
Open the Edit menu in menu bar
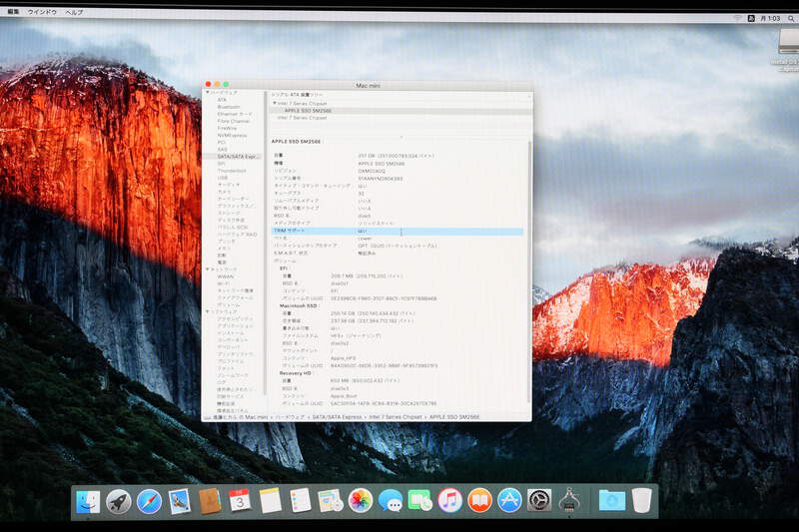tap(13, 11)
